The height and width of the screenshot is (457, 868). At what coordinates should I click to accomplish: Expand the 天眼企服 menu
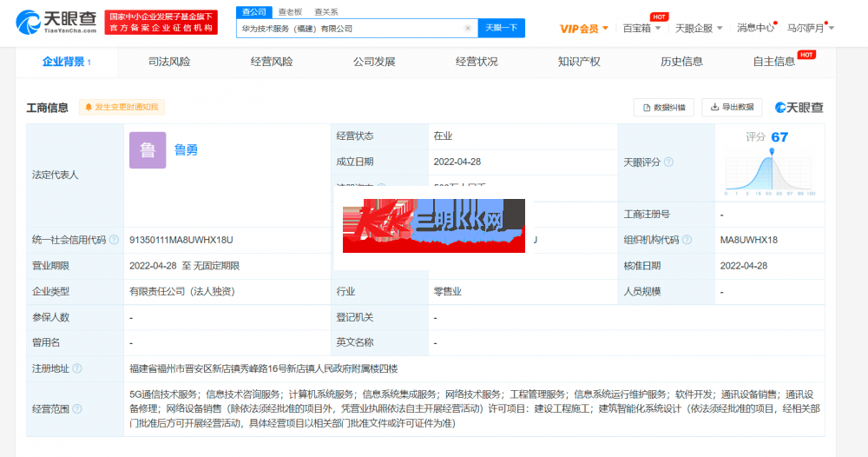click(x=699, y=29)
